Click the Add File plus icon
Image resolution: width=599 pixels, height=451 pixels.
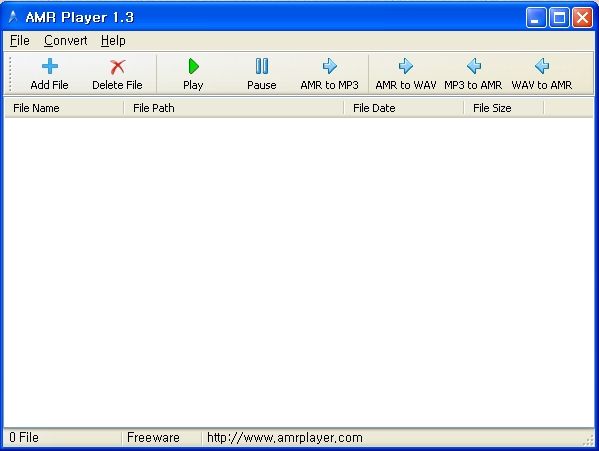pos(50,66)
